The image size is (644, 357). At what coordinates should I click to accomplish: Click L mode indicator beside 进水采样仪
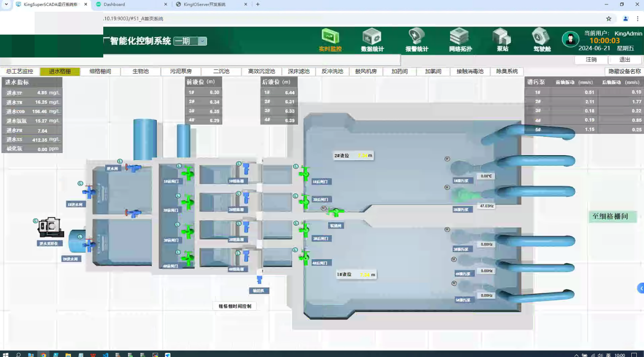pos(35,221)
